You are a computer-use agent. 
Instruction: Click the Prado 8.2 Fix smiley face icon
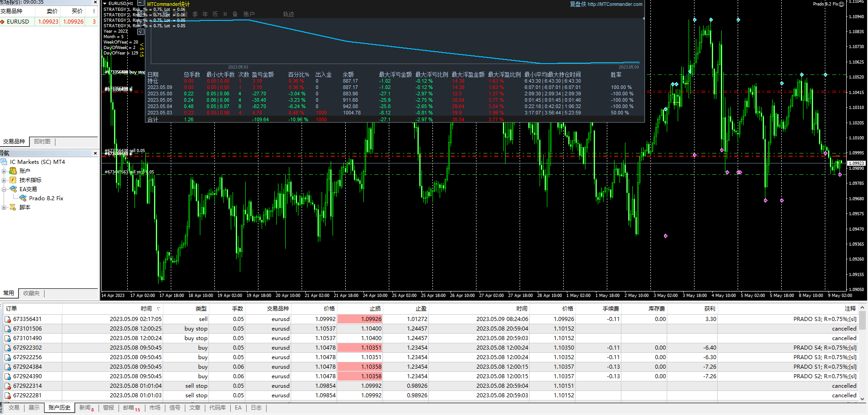841,4
